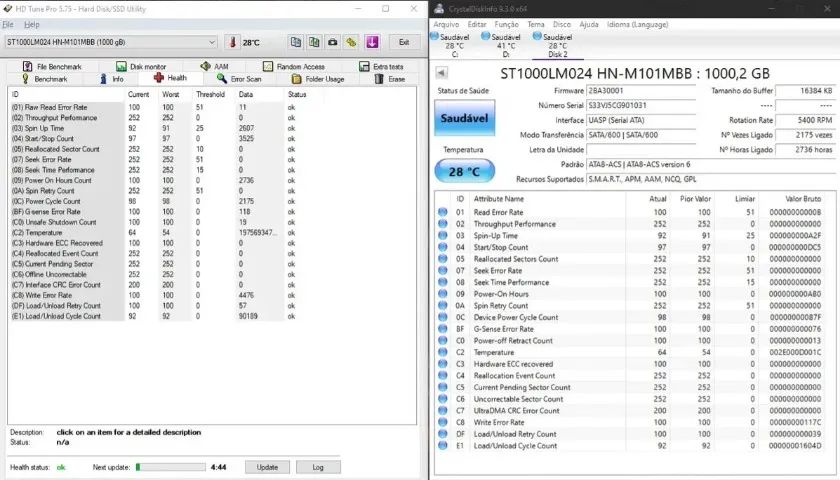The width and height of the screenshot is (840, 480).
Task: Open Idioma (Language) menu
Action: tap(638, 25)
